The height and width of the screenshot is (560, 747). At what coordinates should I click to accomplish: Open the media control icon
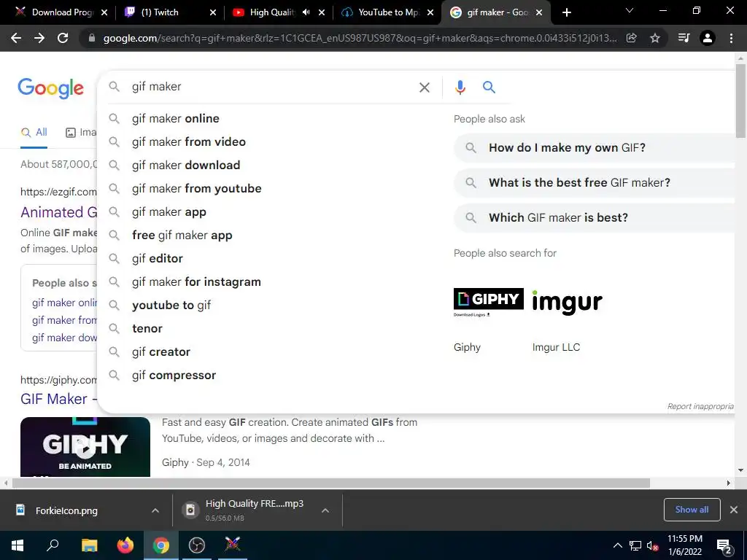684,38
